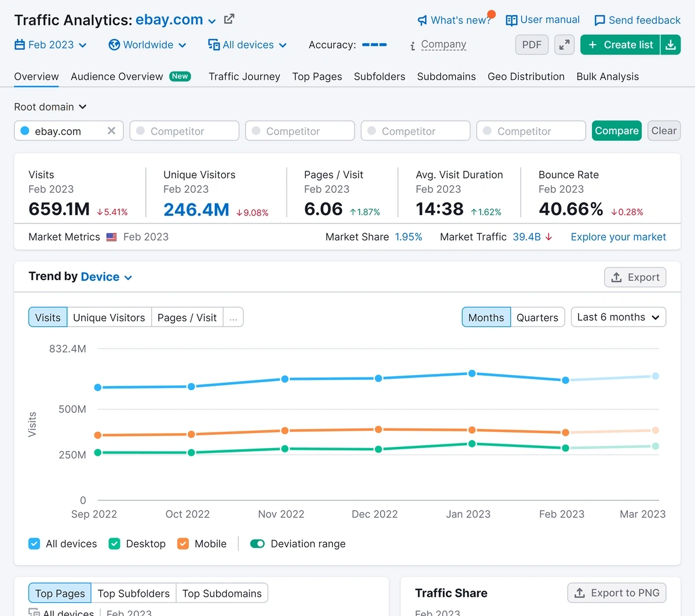Open the Top Pages navigation tab

click(317, 76)
